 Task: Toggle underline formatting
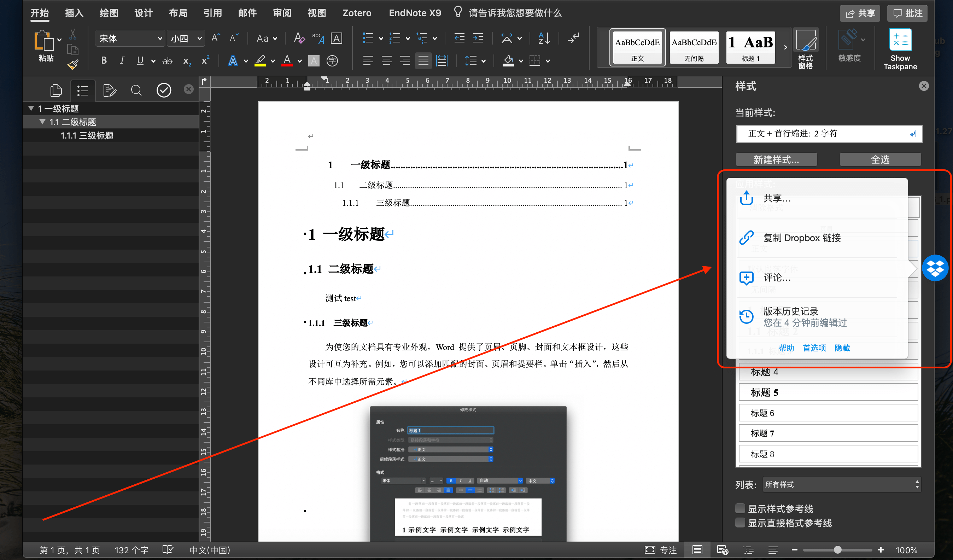[x=140, y=60]
